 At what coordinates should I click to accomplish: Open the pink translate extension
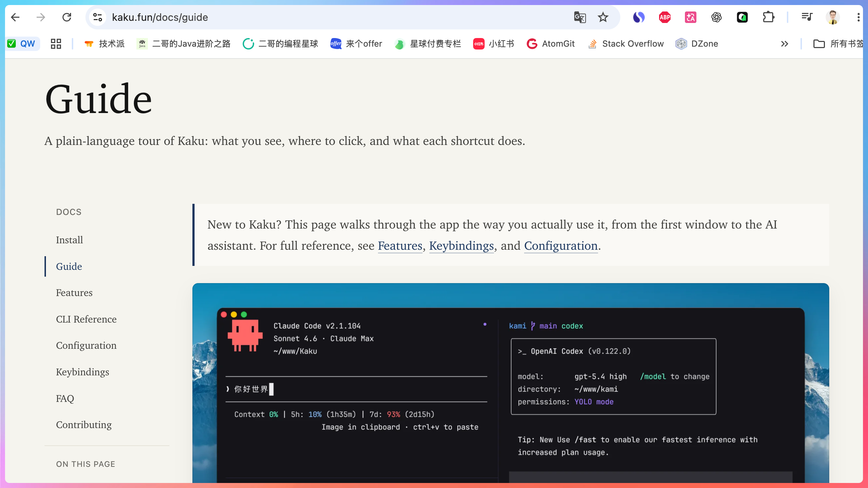click(690, 17)
